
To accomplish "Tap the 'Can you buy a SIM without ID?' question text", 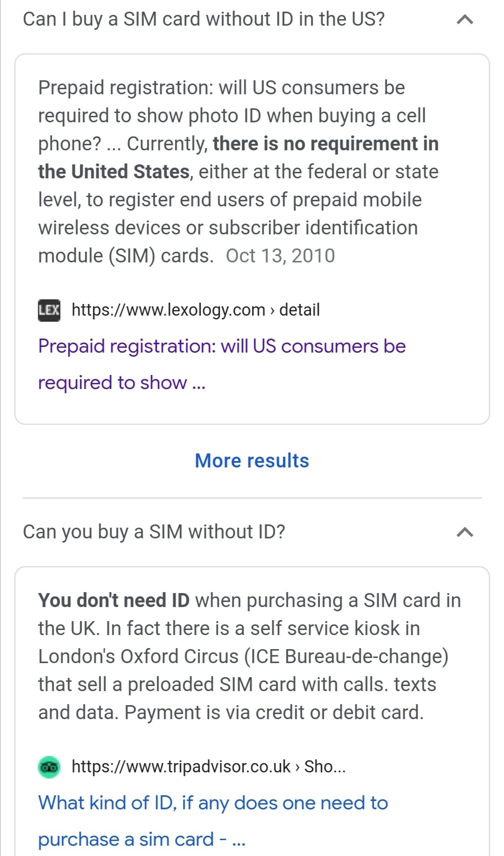I will (x=154, y=532).
